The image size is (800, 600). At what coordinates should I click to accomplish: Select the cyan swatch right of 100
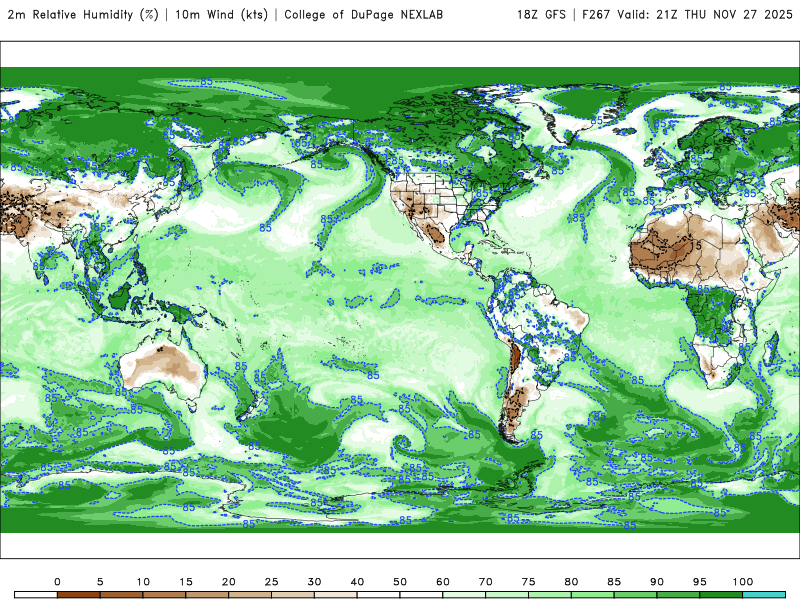(764, 595)
